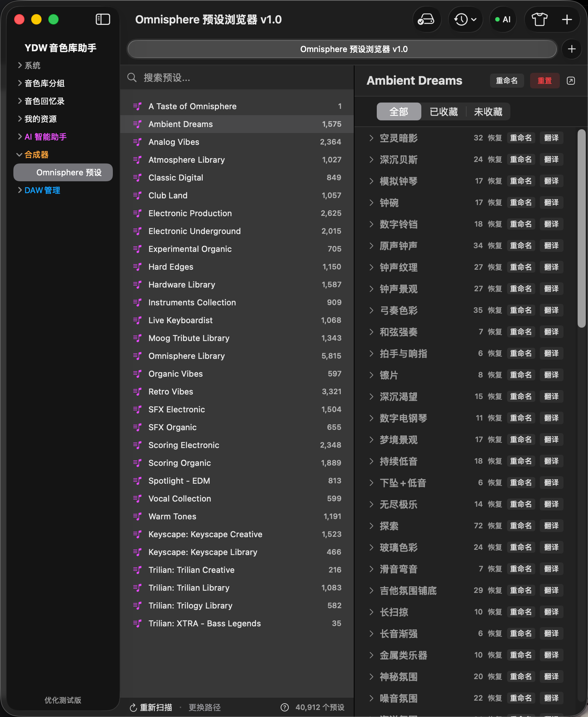Expand the 系统 sidebar section

[x=20, y=65]
